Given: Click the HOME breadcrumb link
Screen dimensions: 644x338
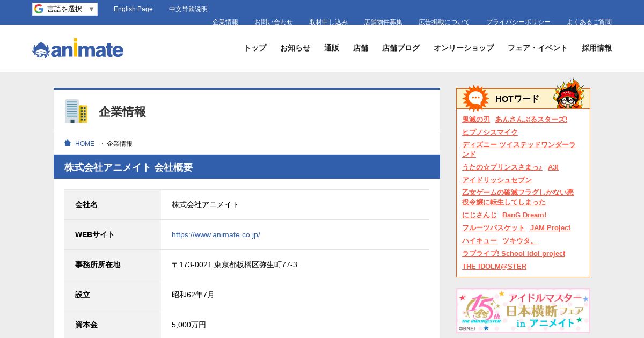Looking at the screenshot, I should (85, 144).
